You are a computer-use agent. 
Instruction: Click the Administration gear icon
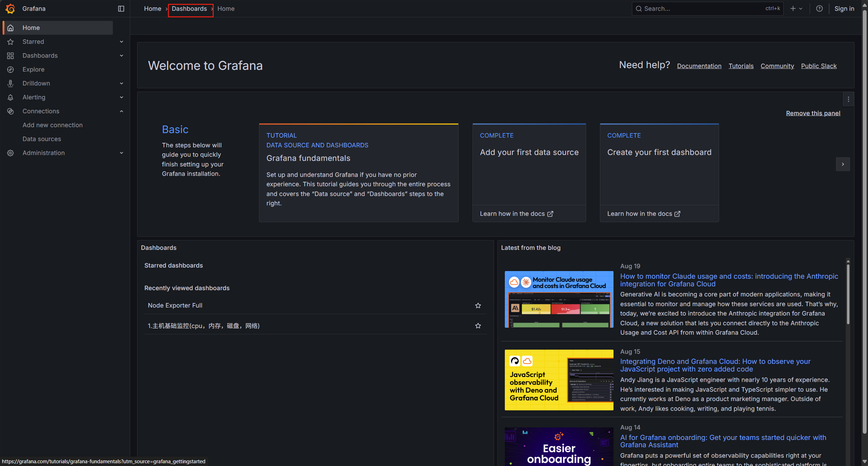pos(10,153)
